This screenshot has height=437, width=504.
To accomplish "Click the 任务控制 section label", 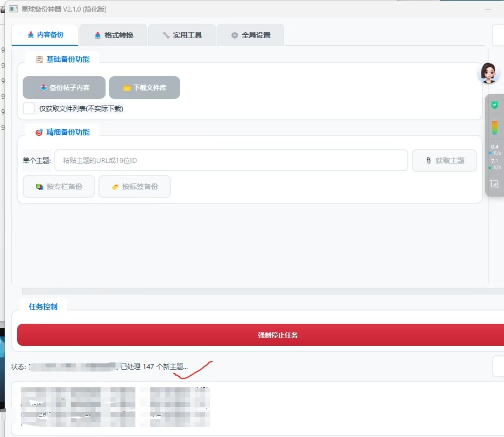I will tap(43, 307).
